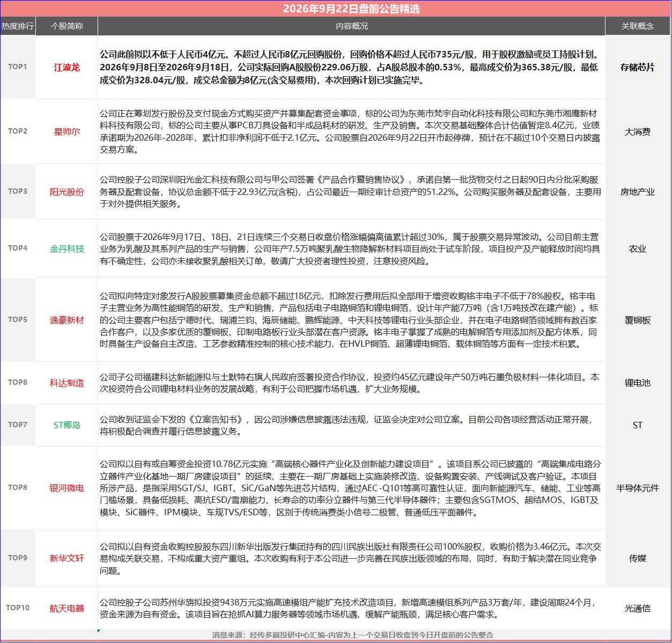Click the 航天电器 stock name
Image resolution: width=672 pixels, height=643 pixels.
pos(67,608)
